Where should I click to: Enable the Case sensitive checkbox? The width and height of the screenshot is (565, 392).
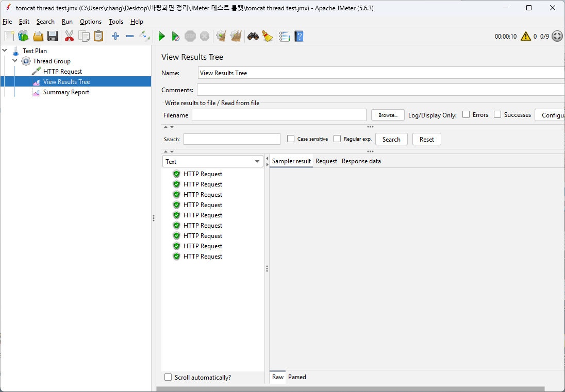point(290,139)
